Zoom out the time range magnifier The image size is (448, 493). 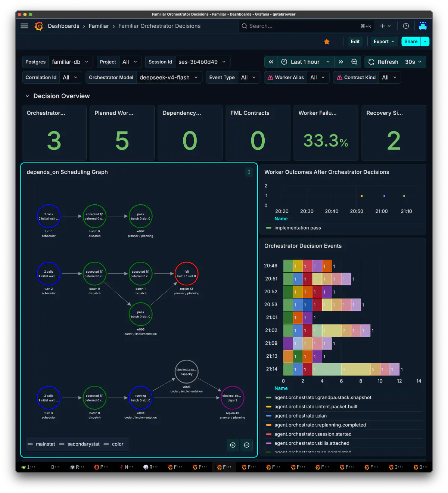click(x=354, y=62)
